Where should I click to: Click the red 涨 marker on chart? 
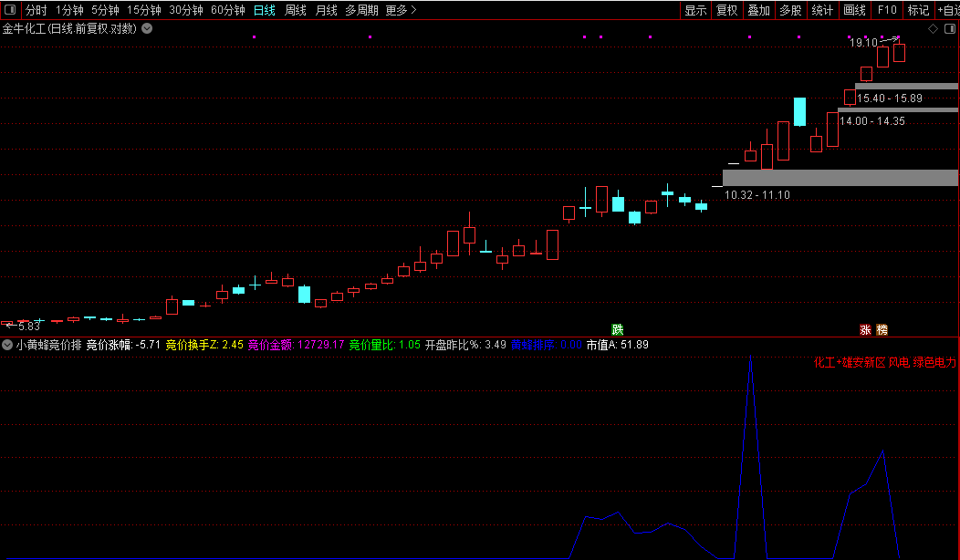pyautogui.click(x=865, y=330)
